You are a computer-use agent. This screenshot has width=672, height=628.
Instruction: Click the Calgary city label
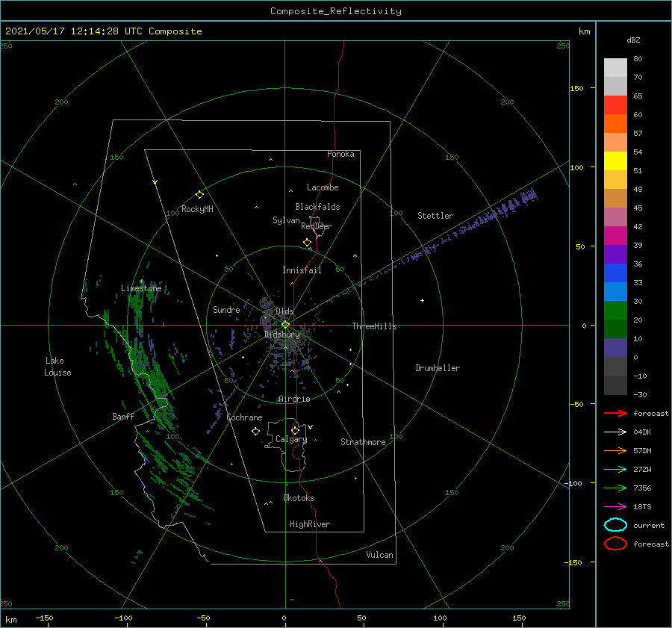click(x=291, y=439)
